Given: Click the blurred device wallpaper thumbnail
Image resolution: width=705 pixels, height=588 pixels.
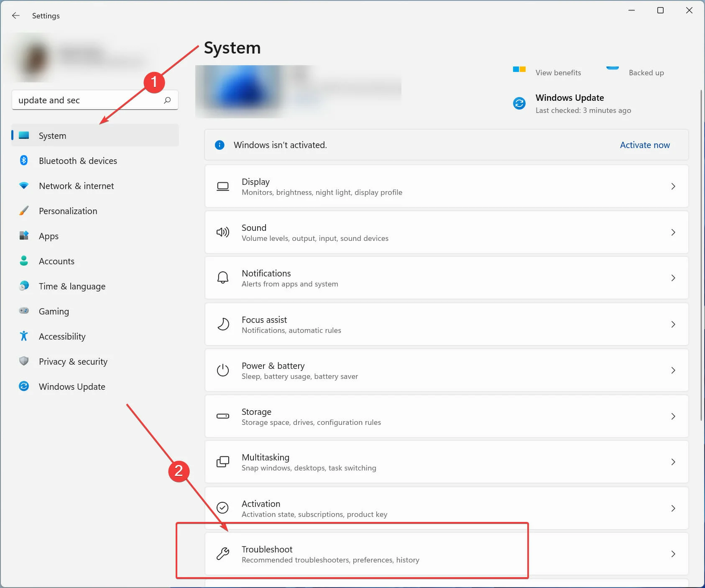Looking at the screenshot, I should point(240,92).
